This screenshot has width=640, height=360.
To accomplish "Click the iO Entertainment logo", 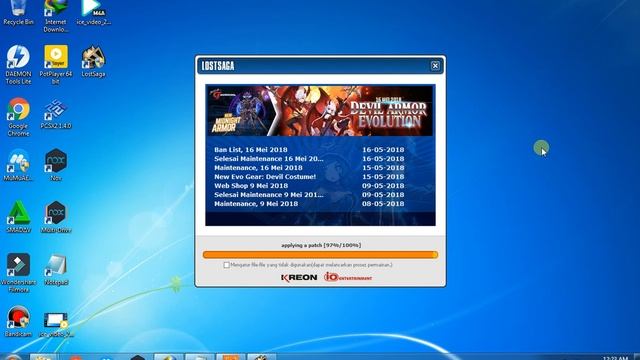I will 348,277.
